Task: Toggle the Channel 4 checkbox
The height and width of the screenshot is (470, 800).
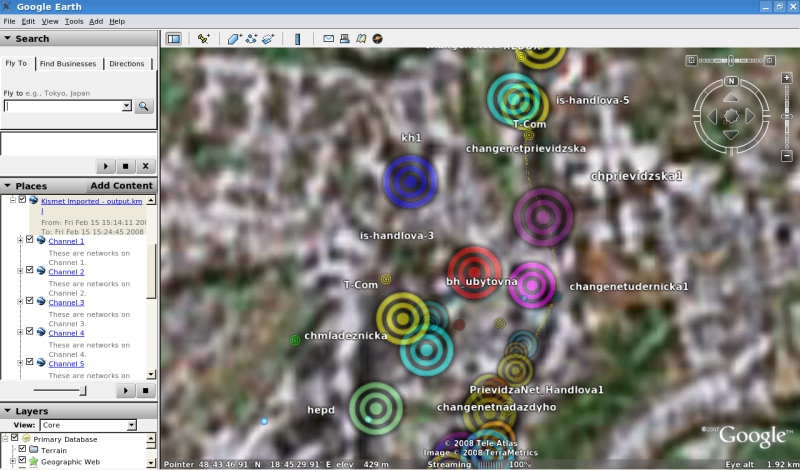Action: (x=30, y=331)
